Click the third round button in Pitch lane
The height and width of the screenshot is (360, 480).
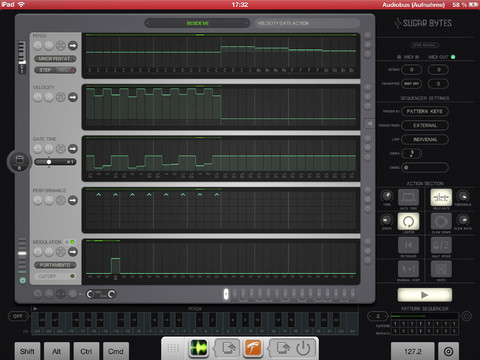click(x=60, y=46)
